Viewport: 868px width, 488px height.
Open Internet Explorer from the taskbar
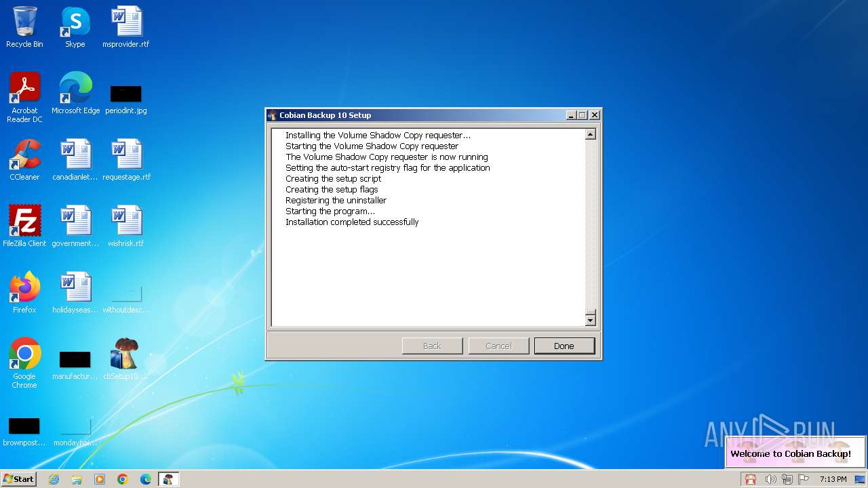pos(54,479)
